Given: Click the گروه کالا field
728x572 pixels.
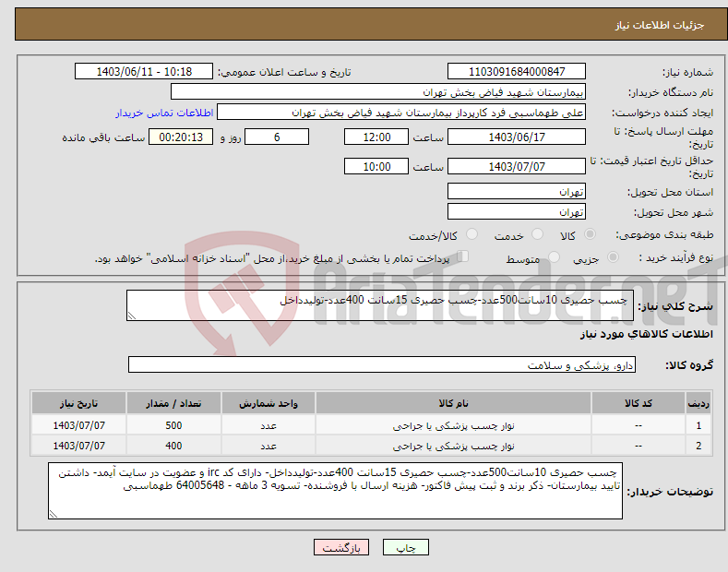Looking at the screenshot, I should pyautogui.click(x=382, y=365).
